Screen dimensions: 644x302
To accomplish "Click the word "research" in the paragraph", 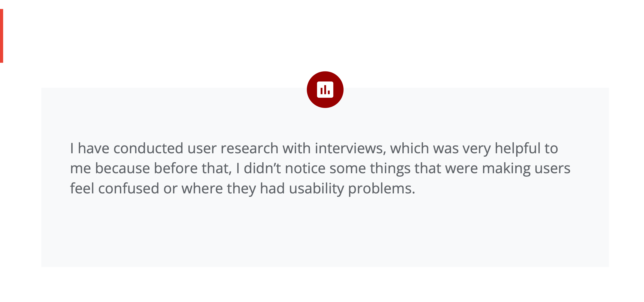I will click(x=249, y=148).
